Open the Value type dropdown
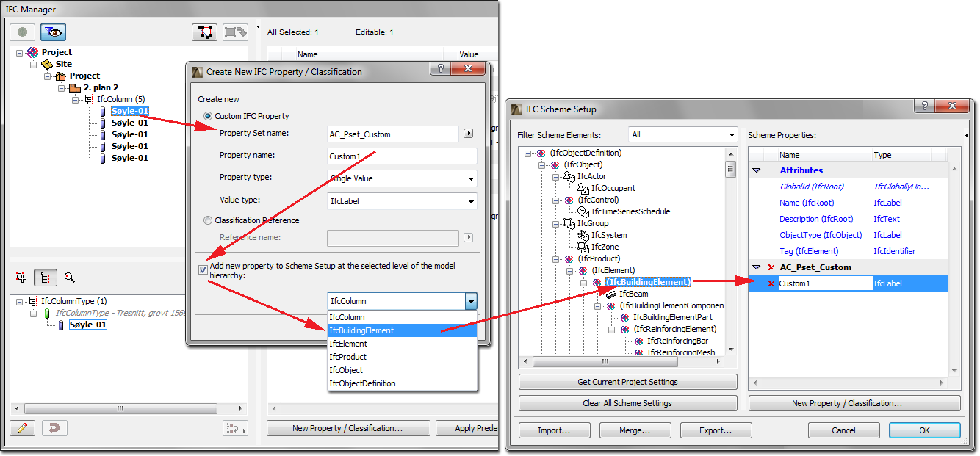980x456 pixels. (x=470, y=201)
